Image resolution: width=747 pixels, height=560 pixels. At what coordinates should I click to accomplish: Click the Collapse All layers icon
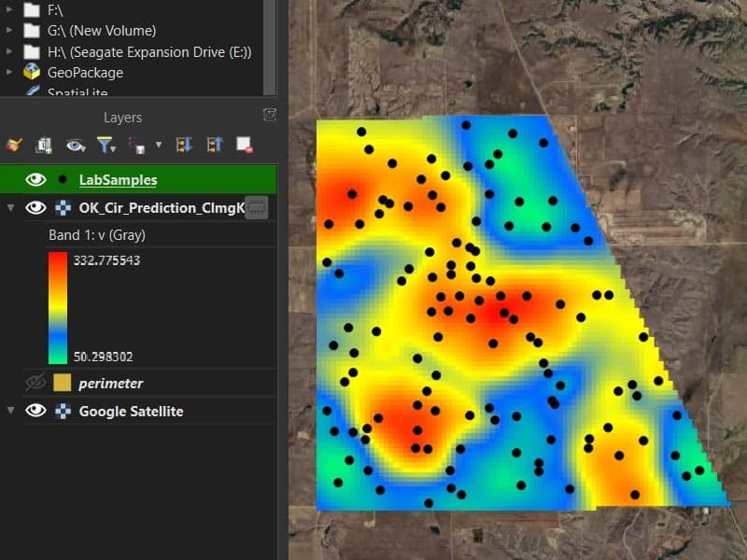pos(215,145)
